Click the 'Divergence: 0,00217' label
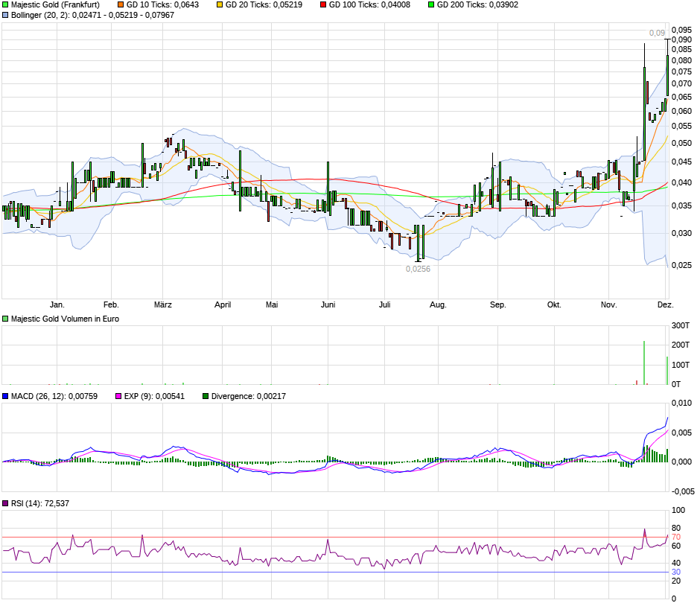 [x=249, y=396]
